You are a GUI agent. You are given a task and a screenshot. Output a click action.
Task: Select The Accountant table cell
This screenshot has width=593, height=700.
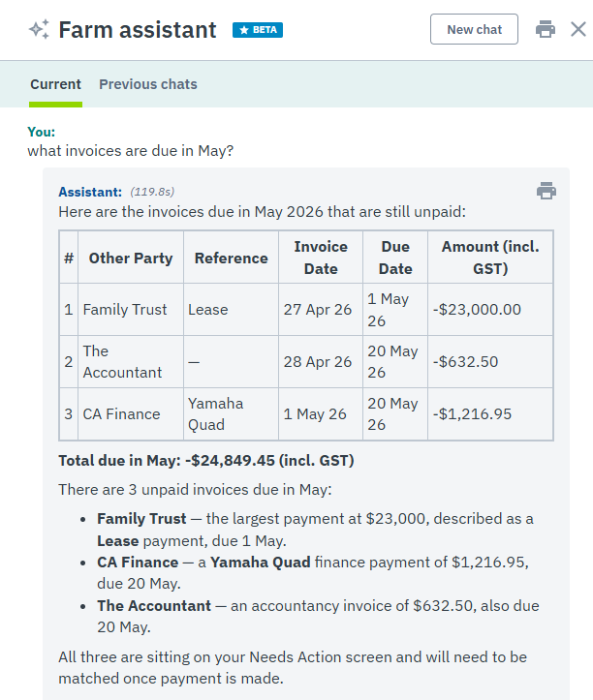point(131,361)
